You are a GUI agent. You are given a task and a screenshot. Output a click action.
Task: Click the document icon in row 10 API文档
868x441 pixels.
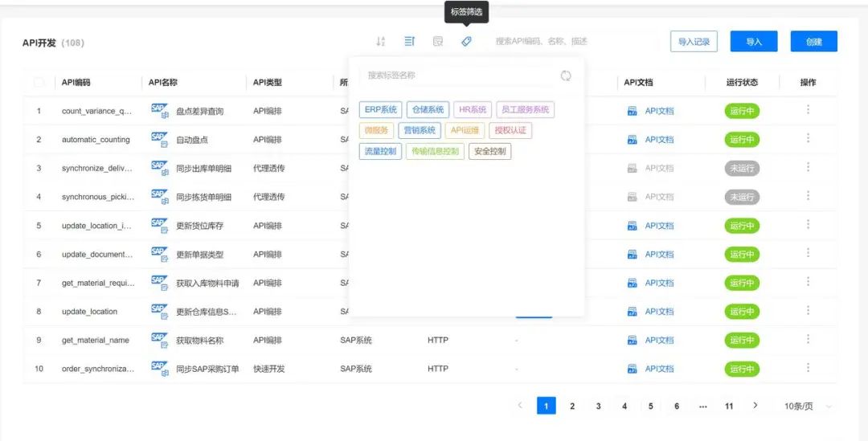coord(633,369)
